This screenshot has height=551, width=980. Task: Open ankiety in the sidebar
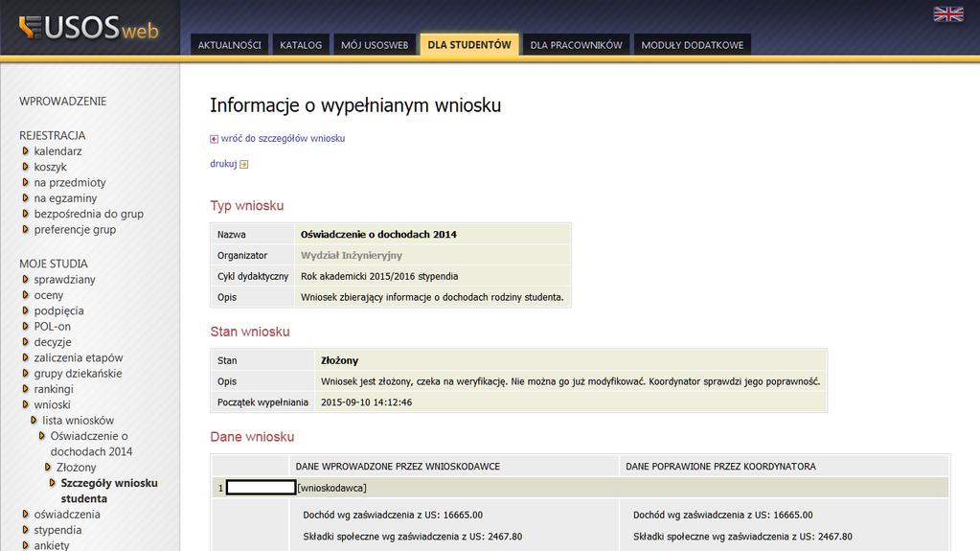tap(52, 544)
